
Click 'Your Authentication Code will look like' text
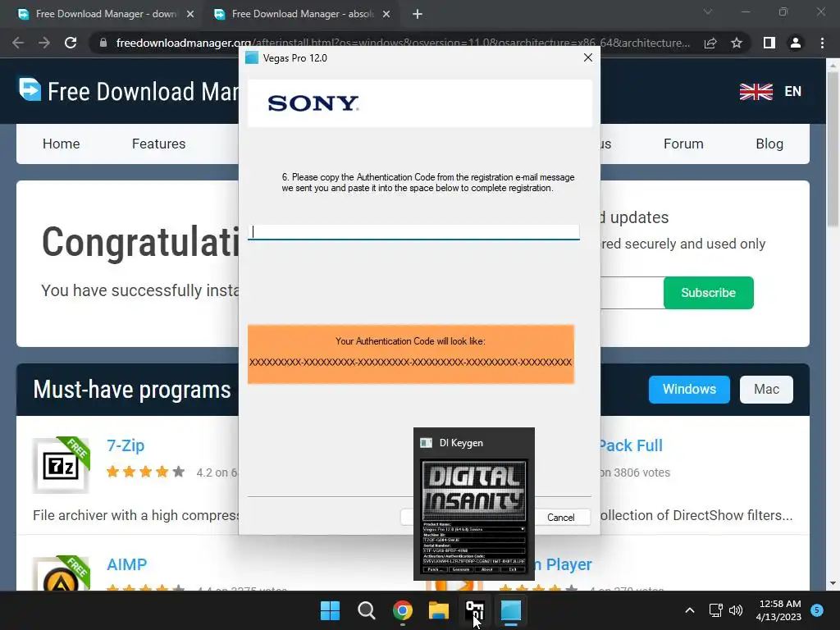point(410,341)
